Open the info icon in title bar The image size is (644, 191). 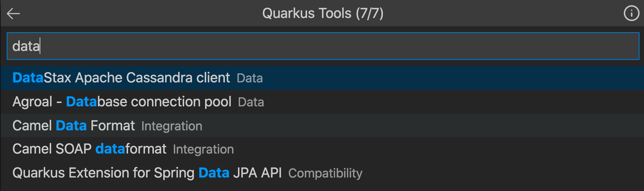[631, 13]
